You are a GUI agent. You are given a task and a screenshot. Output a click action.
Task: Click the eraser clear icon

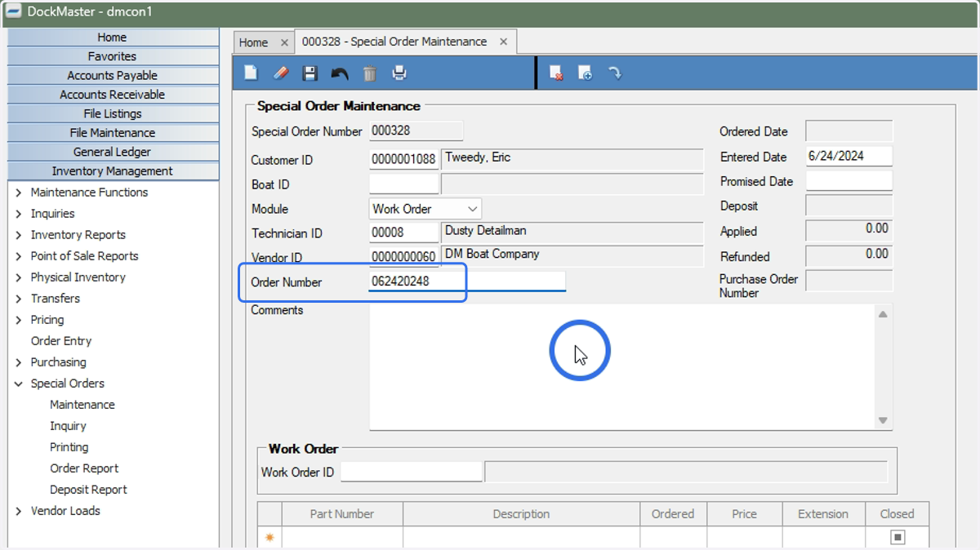click(x=280, y=73)
